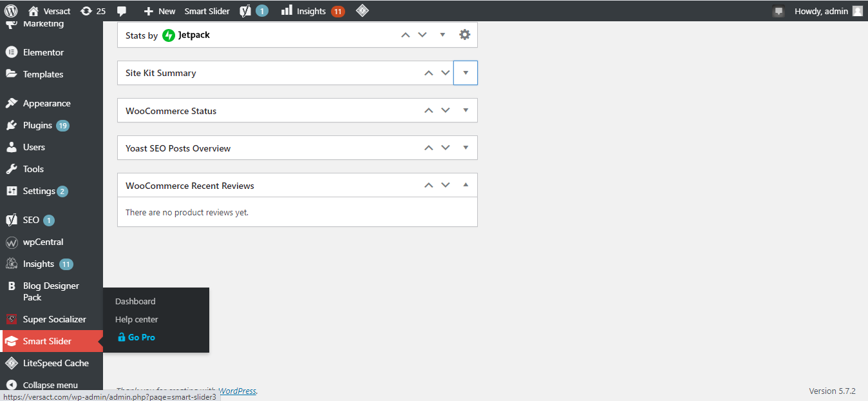
Task: Click the Insights sidebar icon
Action: pyautogui.click(x=11, y=264)
